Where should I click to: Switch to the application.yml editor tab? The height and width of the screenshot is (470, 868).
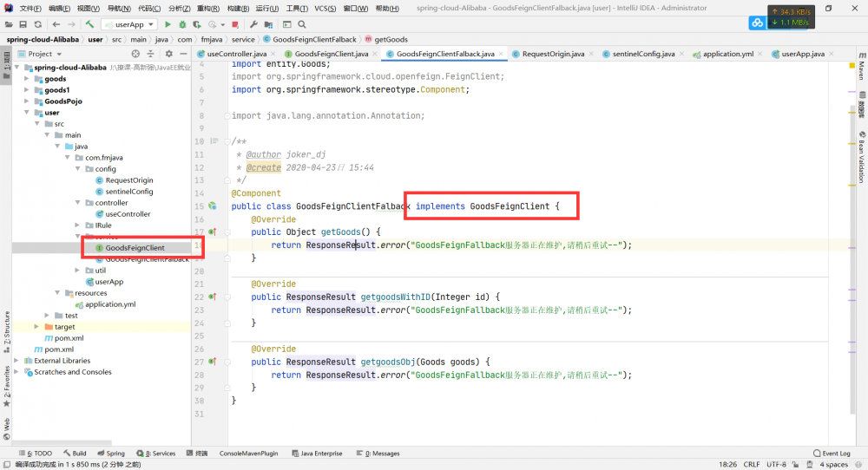727,54
